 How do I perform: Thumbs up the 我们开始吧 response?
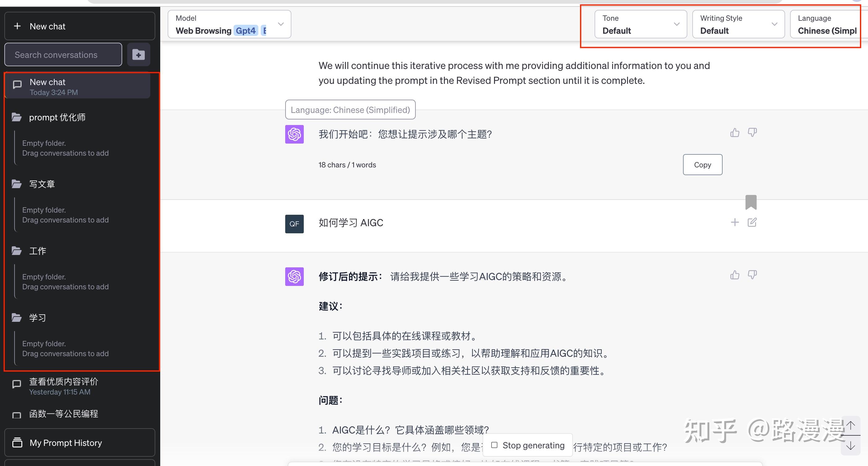click(735, 133)
